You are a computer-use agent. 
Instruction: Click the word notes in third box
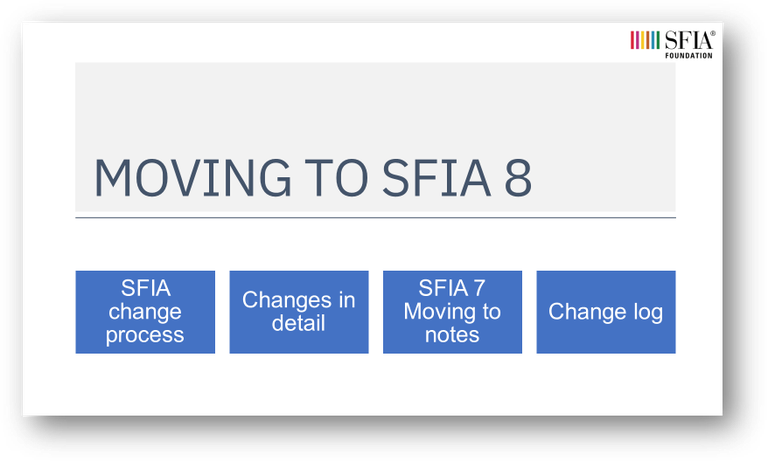(452, 335)
